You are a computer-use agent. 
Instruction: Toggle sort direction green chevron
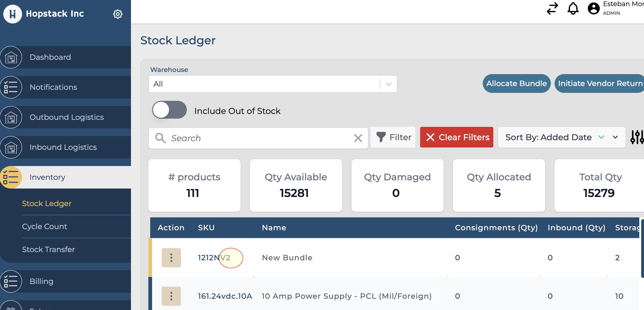(x=601, y=137)
